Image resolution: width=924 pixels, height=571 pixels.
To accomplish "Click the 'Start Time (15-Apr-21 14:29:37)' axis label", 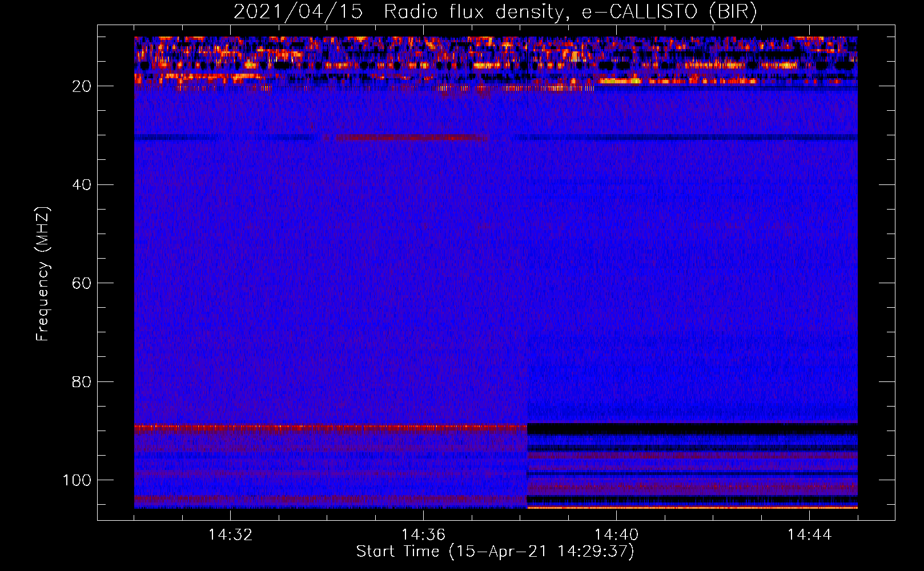I will pyautogui.click(x=495, y=552).
